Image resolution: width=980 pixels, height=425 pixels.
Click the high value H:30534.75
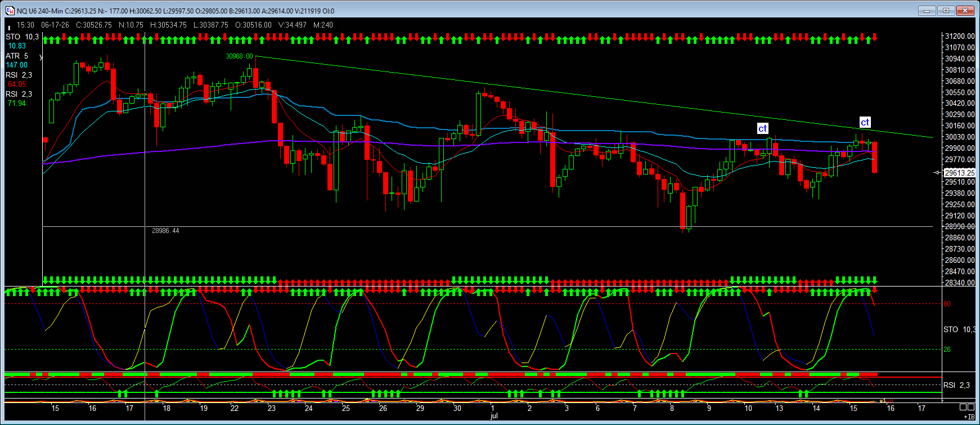(168, 25)
